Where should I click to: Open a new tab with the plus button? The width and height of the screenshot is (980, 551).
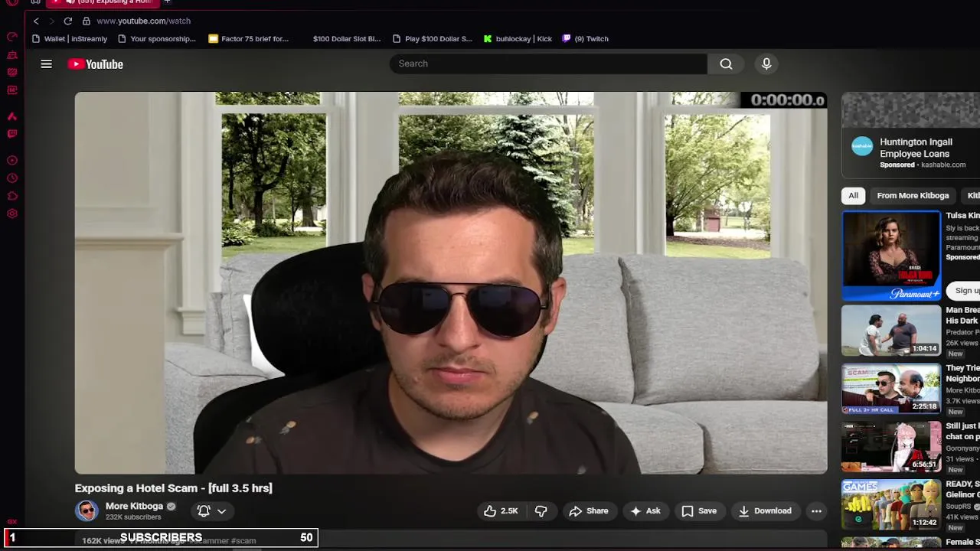click(x=167, y=2)
